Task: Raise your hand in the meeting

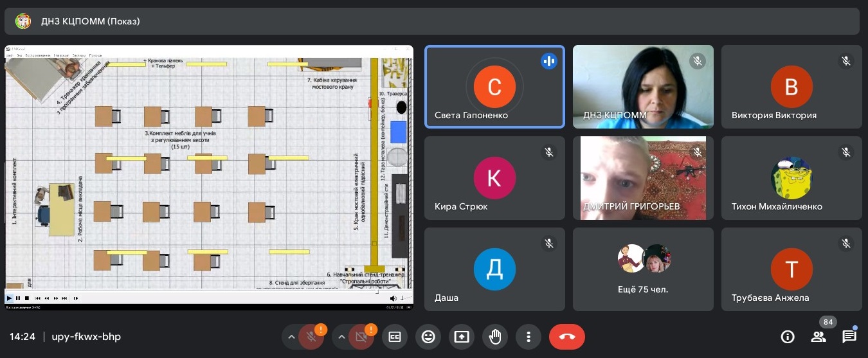Action: (494, 337)
